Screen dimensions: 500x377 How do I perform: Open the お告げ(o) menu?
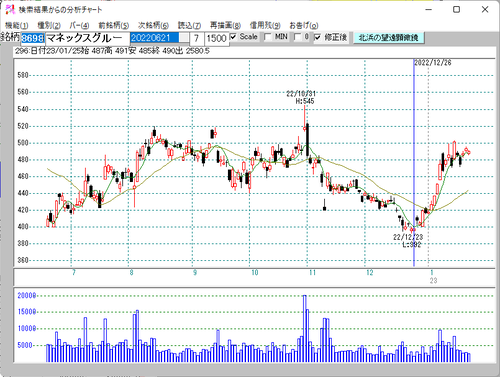(x=303, y=25)
